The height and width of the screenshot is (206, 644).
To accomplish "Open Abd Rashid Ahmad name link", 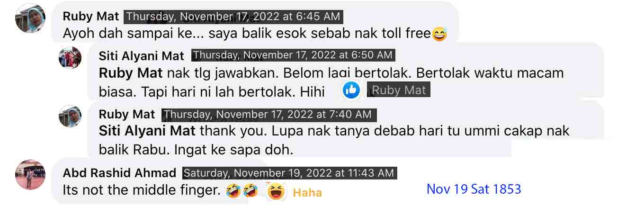I will pyautogui.click(x=119, y=173).
